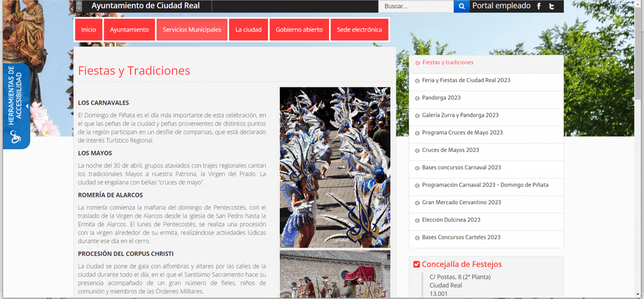This screenshot has width=644, height=299.
Task: Open Gran Mercado Cervantino 2023 link
Action: (461, 202)
